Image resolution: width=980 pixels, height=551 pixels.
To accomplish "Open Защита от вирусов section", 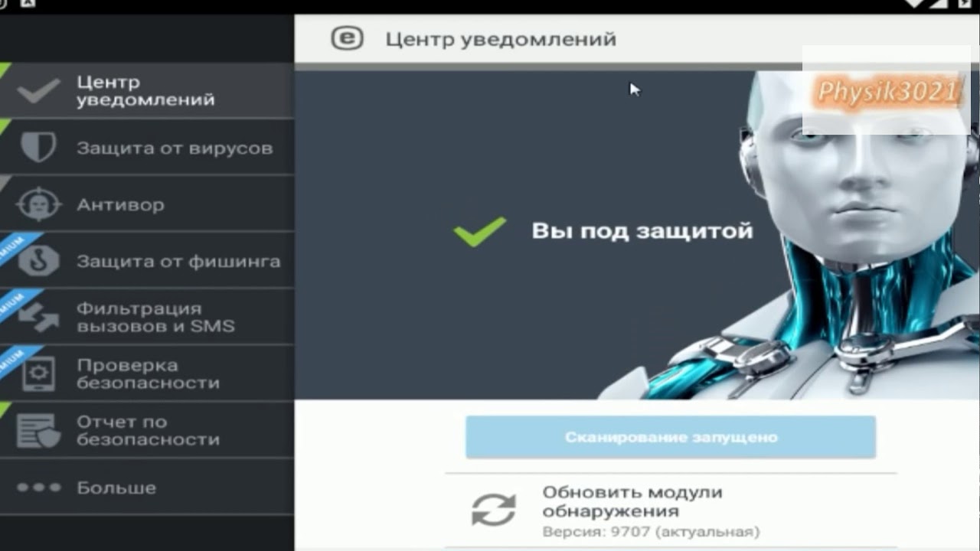I will pyautogui.click(x=146, y=148).
